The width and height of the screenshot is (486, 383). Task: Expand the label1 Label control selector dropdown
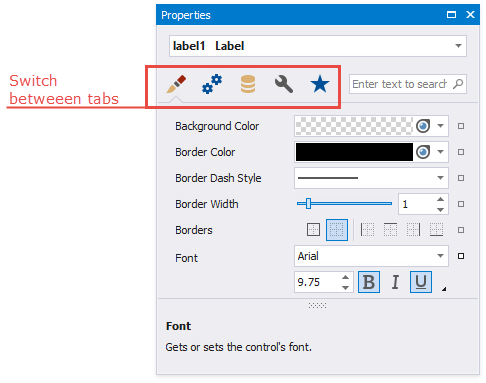(x=458, y=46)
